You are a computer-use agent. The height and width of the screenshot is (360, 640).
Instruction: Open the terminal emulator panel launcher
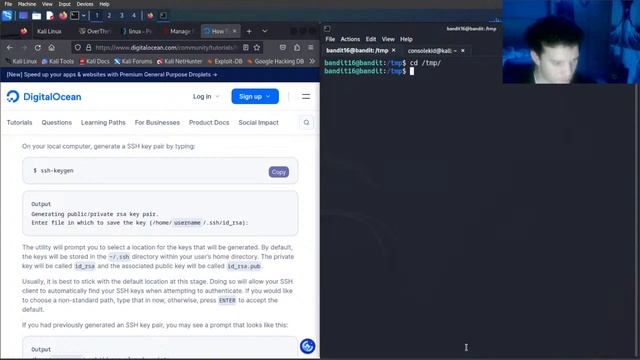pyautogui.click(x=75, y=16)
